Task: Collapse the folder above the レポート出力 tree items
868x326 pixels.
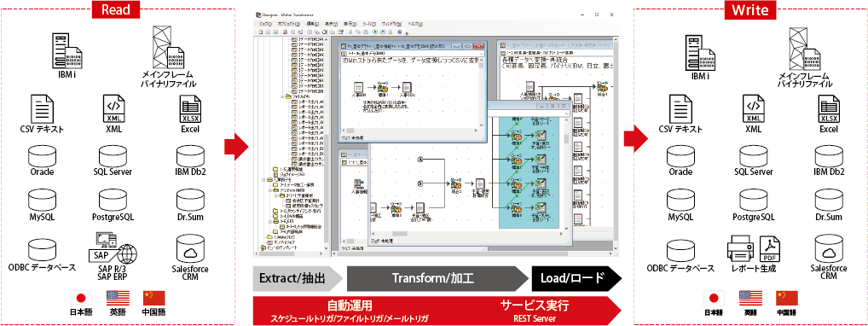Action: click(283, 96)
